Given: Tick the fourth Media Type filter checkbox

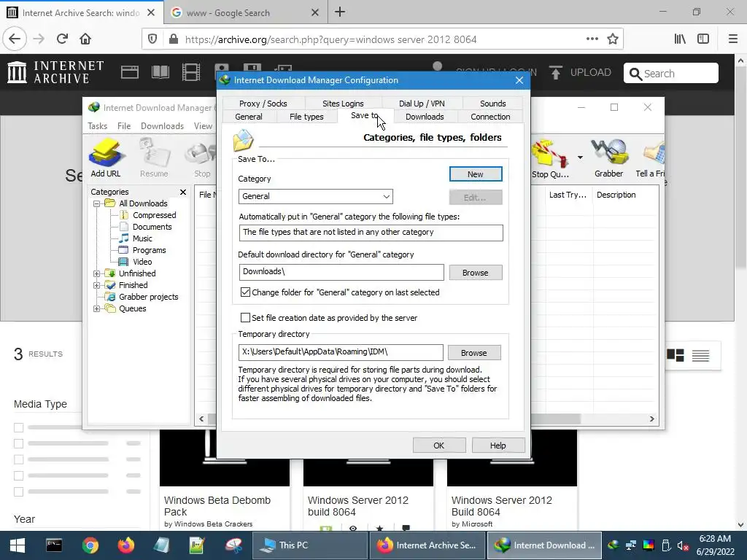Looking at the screenshot, I should pos(18,475).
